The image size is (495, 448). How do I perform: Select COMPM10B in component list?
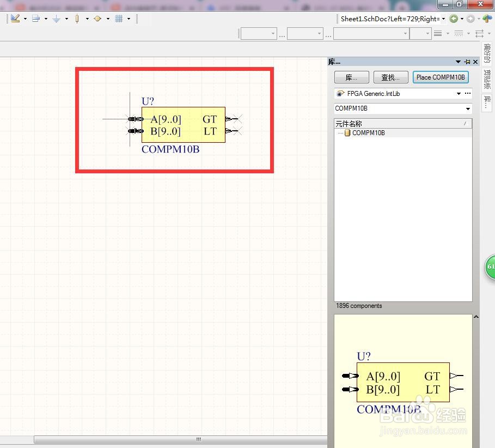click(x=368, y=133)
